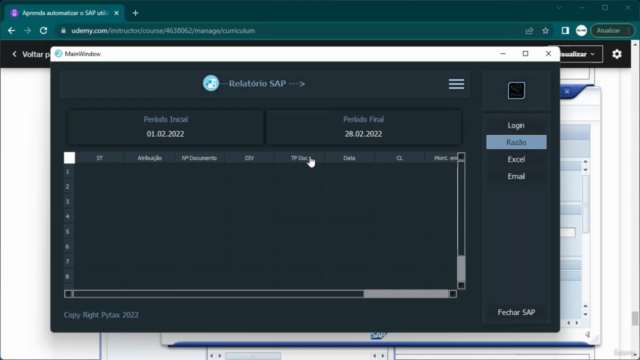Open Chrome's tab search chevron
The width and height of the screenshot is (640, 360).
click(559, 8)
